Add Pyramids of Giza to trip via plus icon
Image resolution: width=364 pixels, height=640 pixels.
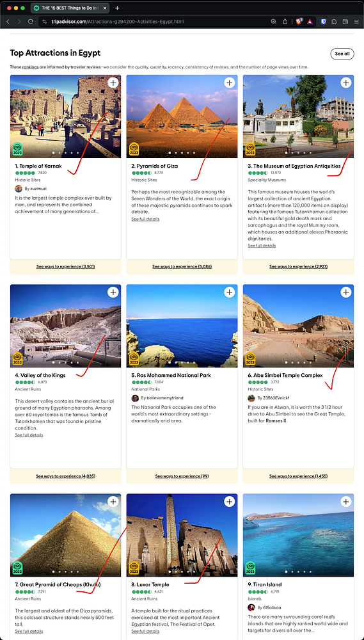pos(229,83)
